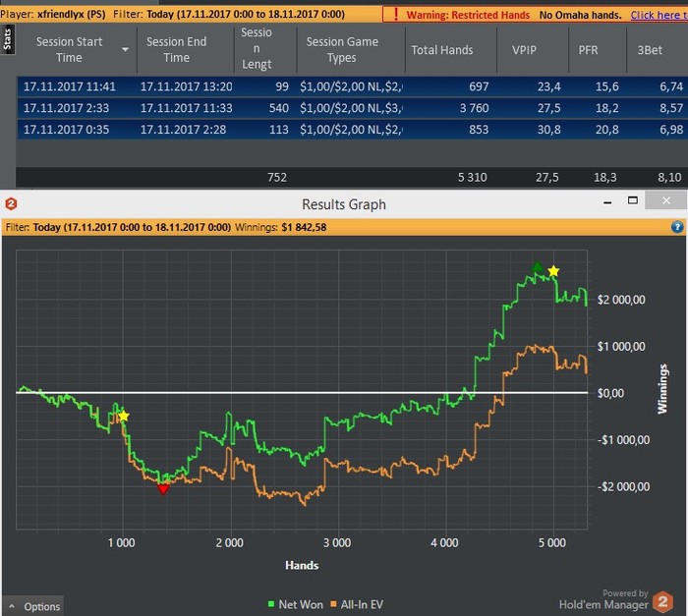Click the 'Click here' warning link

[657, 15]
